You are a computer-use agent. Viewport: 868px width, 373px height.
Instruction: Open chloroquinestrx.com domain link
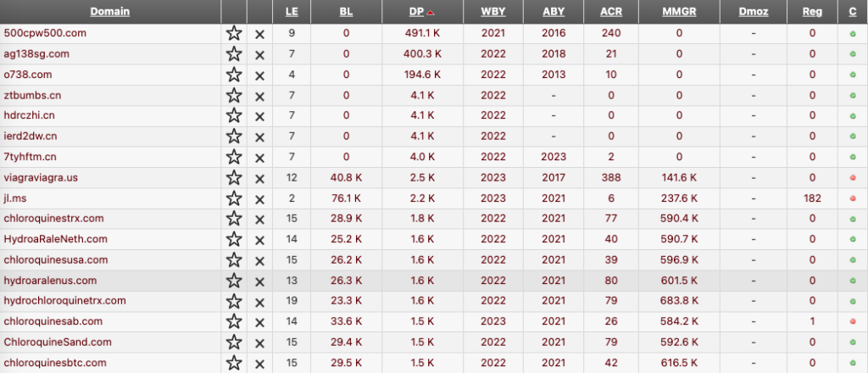click(x=53, y=218)
